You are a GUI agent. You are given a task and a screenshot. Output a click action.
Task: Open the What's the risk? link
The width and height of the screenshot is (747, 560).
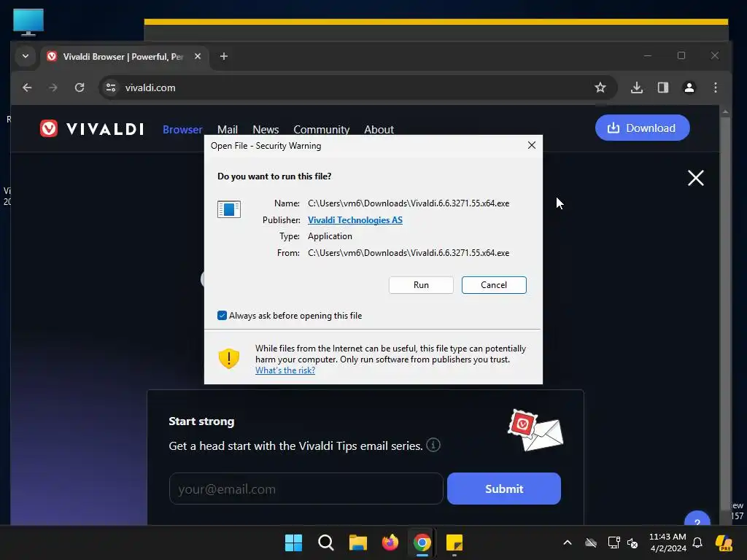coord(285,370)
